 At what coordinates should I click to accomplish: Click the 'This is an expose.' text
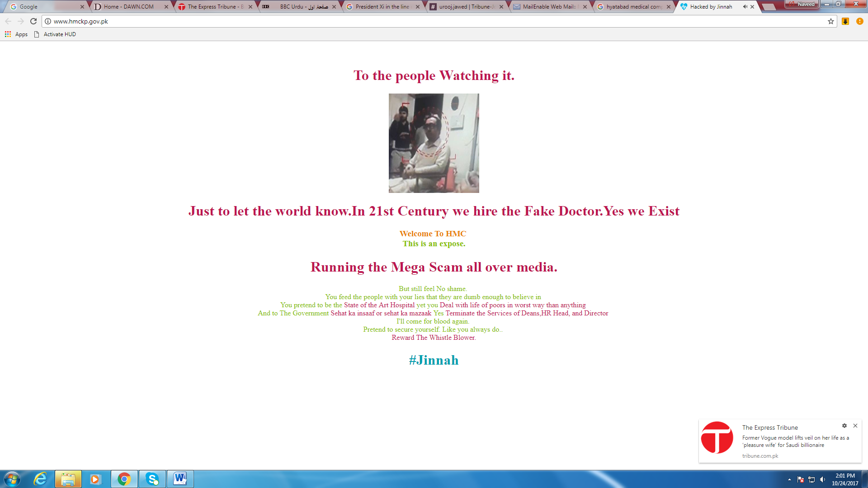pyautogui.click(x=434, y=244)
